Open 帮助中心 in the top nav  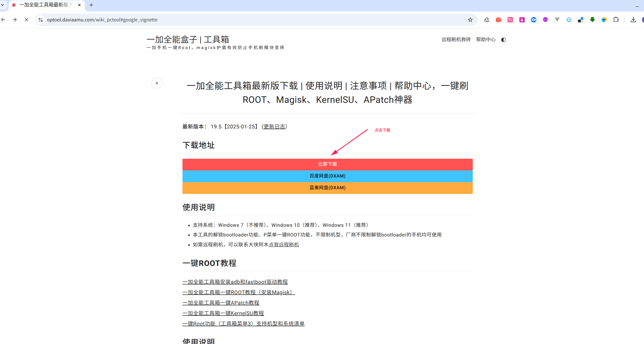pyautogui.click(x=486, y=40)
